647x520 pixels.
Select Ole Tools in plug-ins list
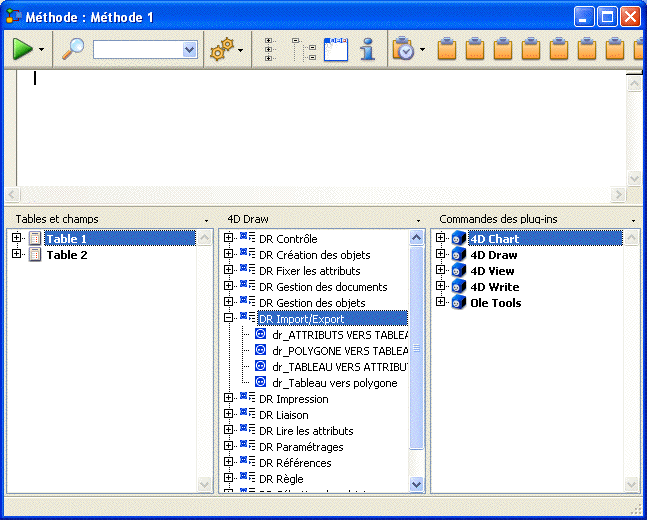coord(496,303)
